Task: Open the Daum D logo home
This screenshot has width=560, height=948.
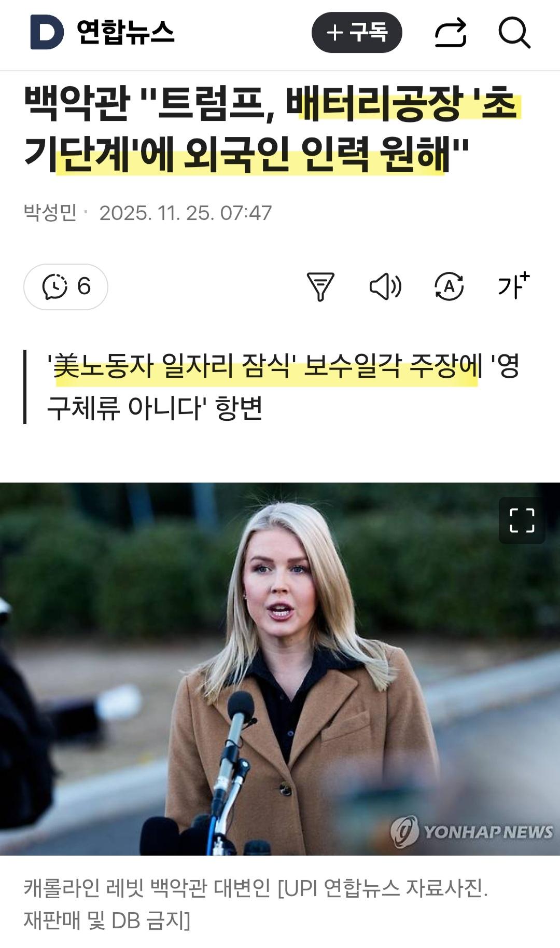Action: click(47, 32)
